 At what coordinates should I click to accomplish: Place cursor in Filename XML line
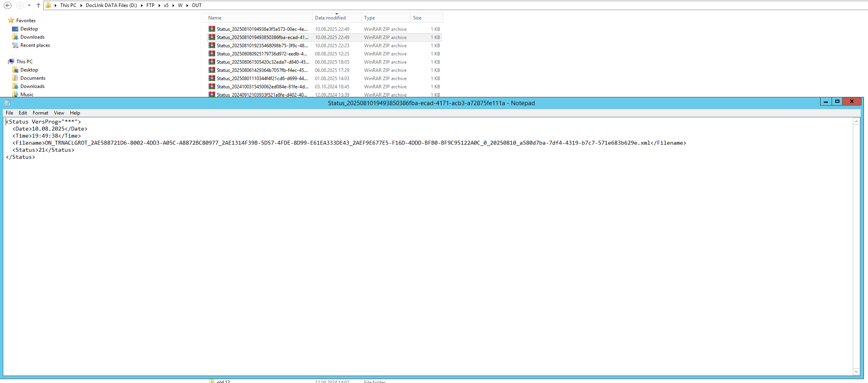[x=349, y=143]
